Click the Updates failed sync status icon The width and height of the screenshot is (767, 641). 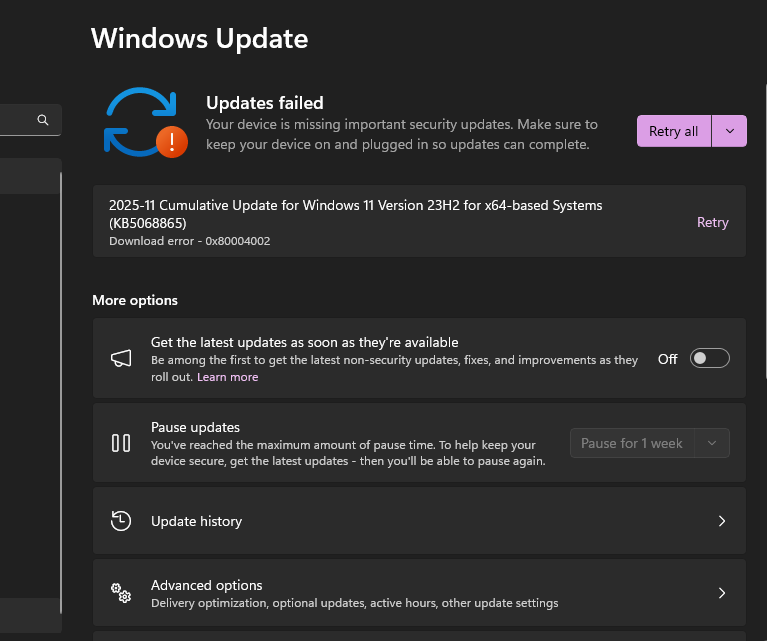point(146,122)
